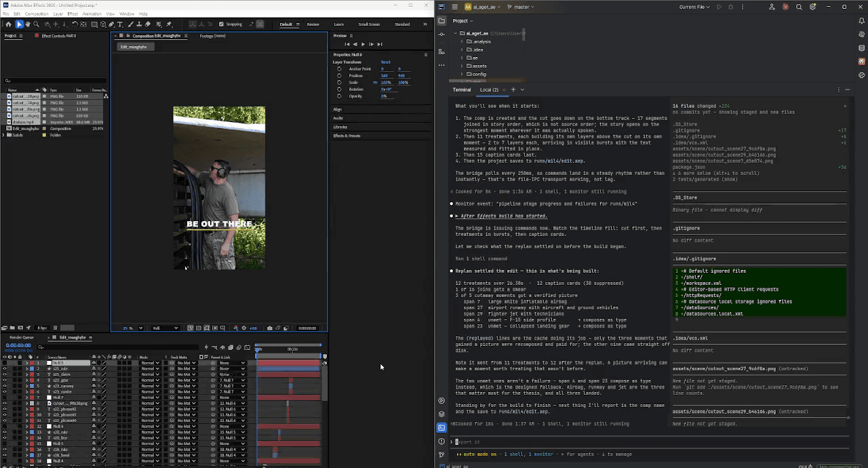Select the Puppet Pin tool
Image resolution: width=868 pixels, height=468 pixels.
(169, 24)
